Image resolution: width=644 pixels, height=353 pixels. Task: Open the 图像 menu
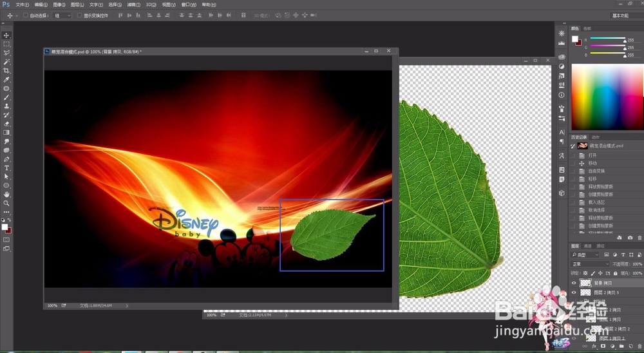[59, 5]
